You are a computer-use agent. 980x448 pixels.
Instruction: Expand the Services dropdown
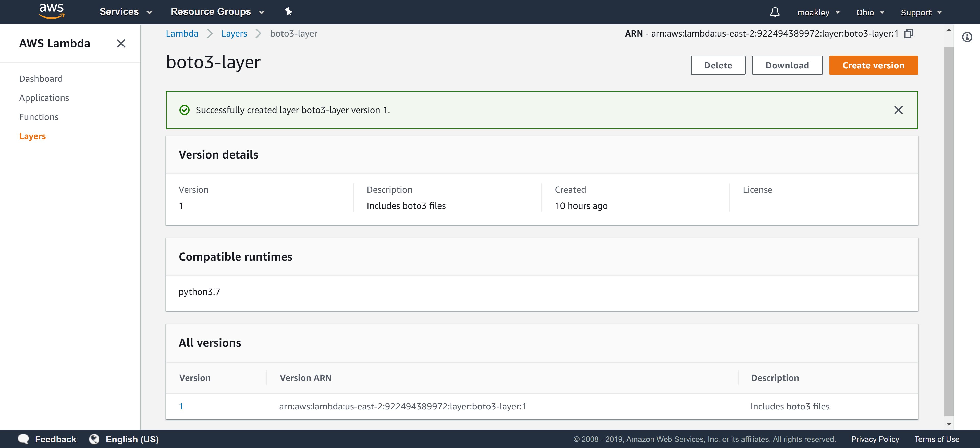point(126,12)
